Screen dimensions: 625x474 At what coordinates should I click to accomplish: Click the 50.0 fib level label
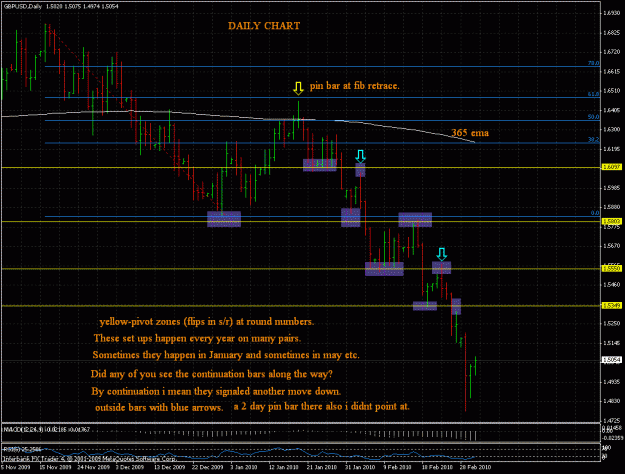(x=594, y=117)
